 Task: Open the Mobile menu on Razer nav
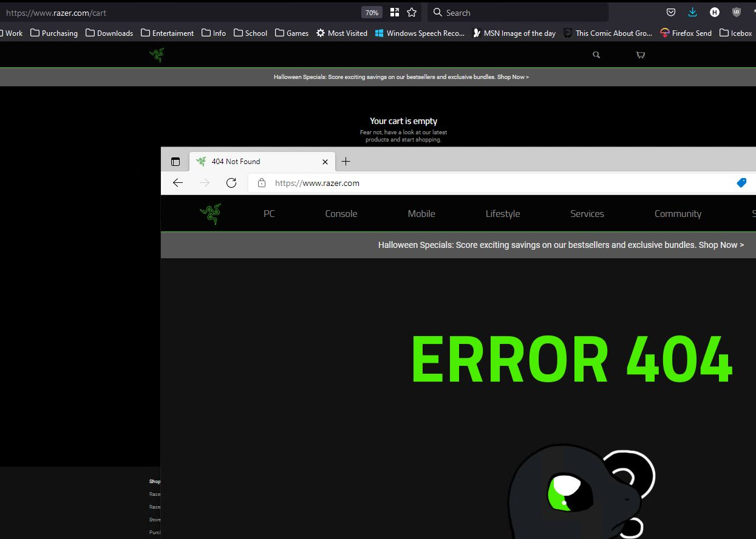(x=421, y=214)
